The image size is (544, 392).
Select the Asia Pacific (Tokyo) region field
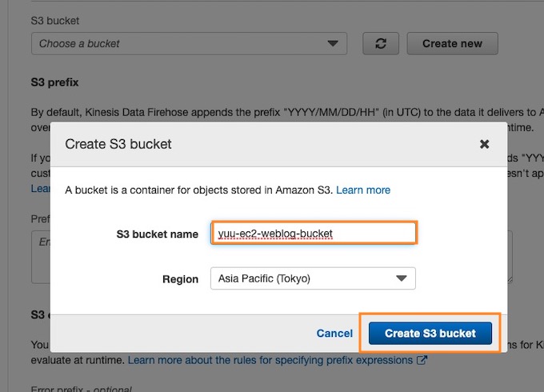click(313, 278)
